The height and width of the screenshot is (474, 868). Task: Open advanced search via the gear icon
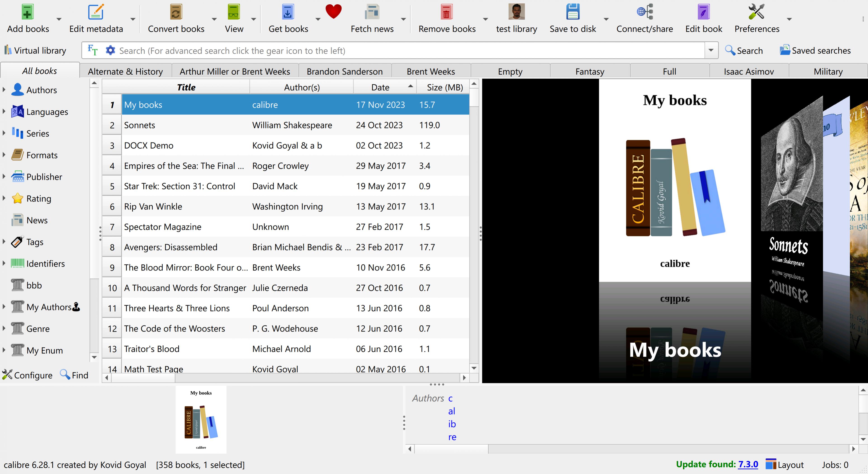coord(110,51)
